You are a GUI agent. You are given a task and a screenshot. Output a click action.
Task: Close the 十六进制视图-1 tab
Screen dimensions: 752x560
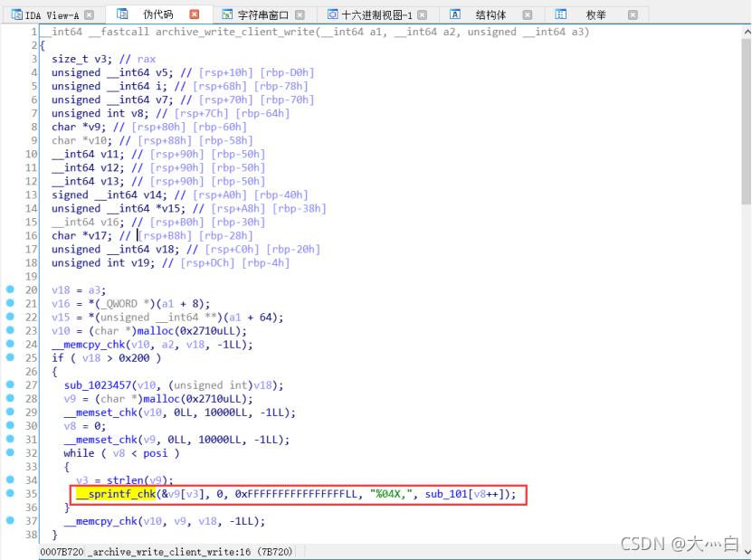click(x=422, y=14)
